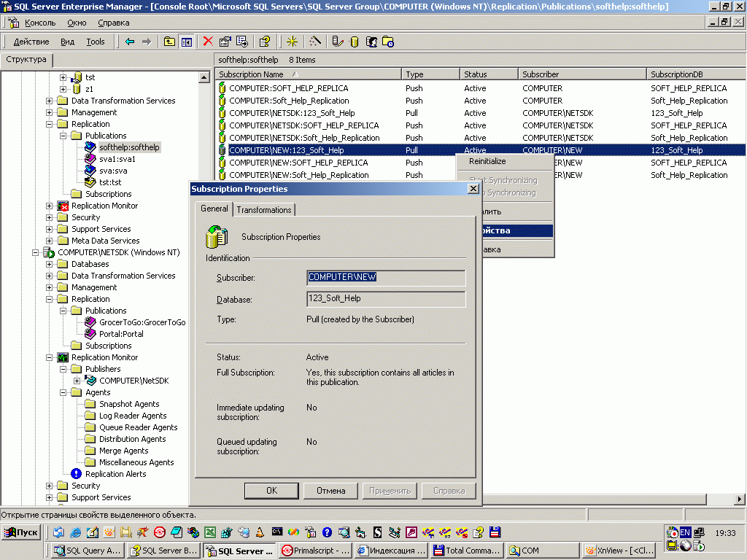
Task: Click the Help question-mark toolbar icon
Action: [265, 42]
